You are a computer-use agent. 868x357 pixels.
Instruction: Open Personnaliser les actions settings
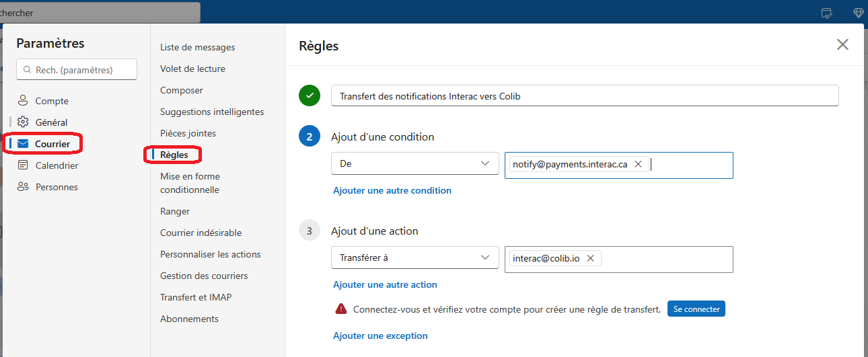(211, 254)
